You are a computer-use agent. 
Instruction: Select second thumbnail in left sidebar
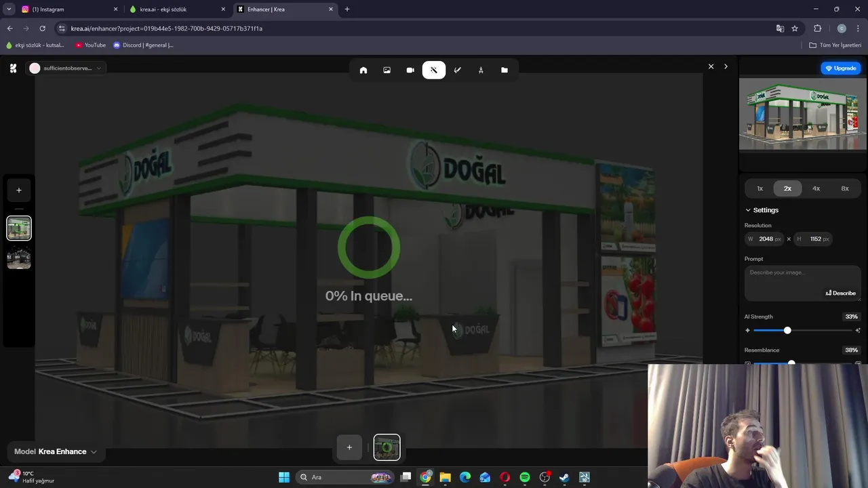(19, 258)
